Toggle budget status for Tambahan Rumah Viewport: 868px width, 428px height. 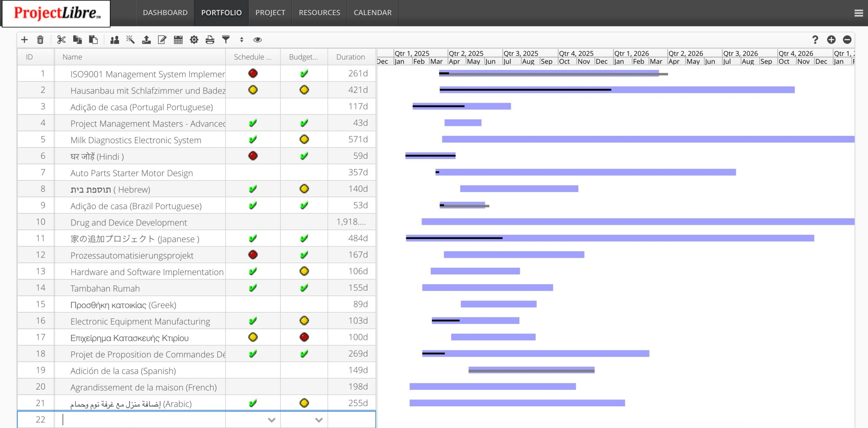point(304,288)
